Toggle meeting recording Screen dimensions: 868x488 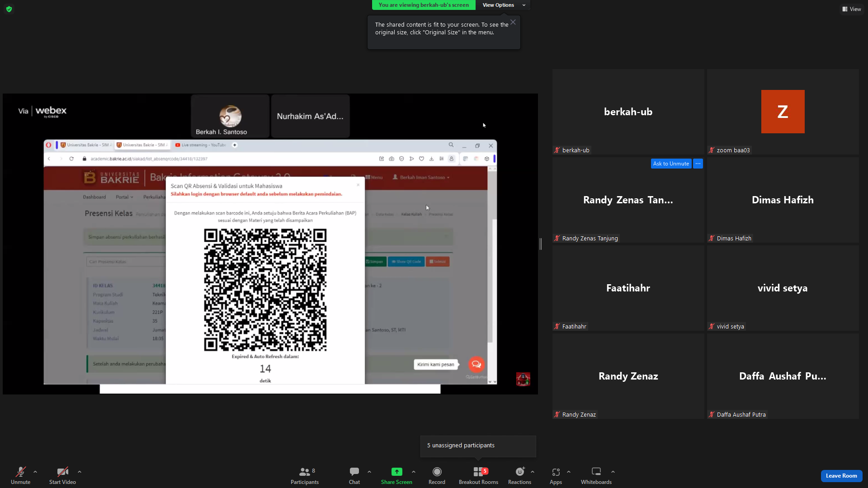(x=437, y=475)
